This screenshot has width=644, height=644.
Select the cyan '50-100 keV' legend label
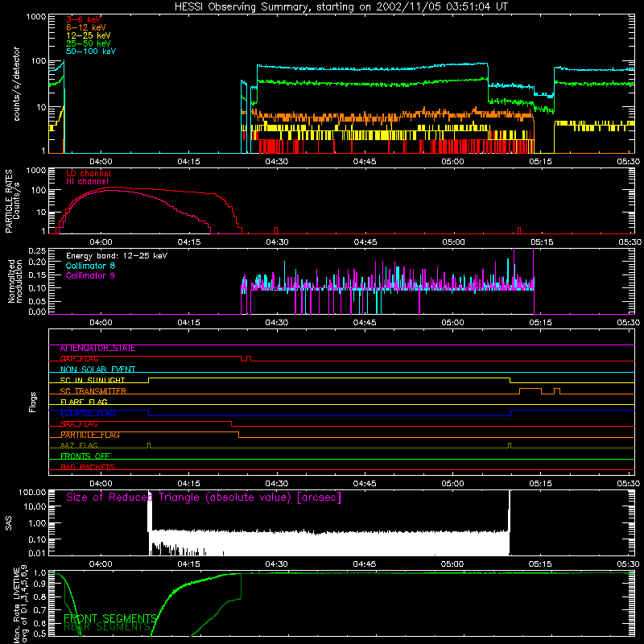[x=91, y=52]
